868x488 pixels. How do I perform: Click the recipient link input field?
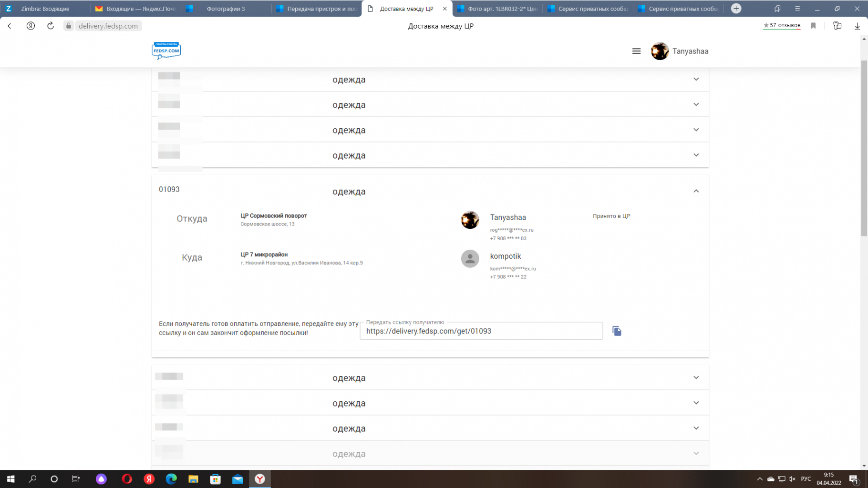(481, 331)
